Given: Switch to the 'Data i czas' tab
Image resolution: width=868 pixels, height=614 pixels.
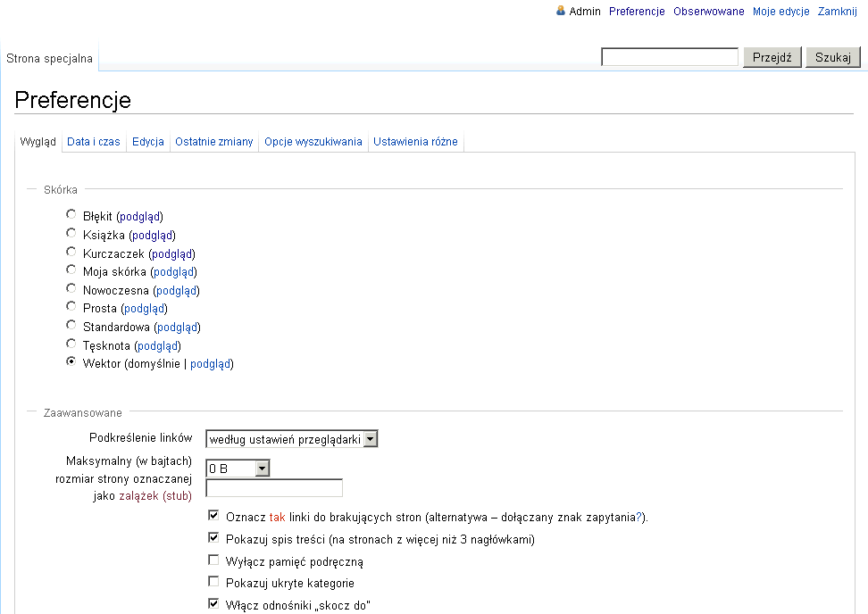Looking at the screenshot, I should (94, 142).
